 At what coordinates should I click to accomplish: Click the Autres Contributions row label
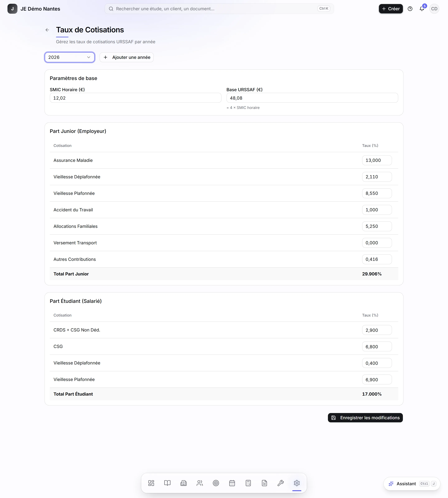coord(75,259)
